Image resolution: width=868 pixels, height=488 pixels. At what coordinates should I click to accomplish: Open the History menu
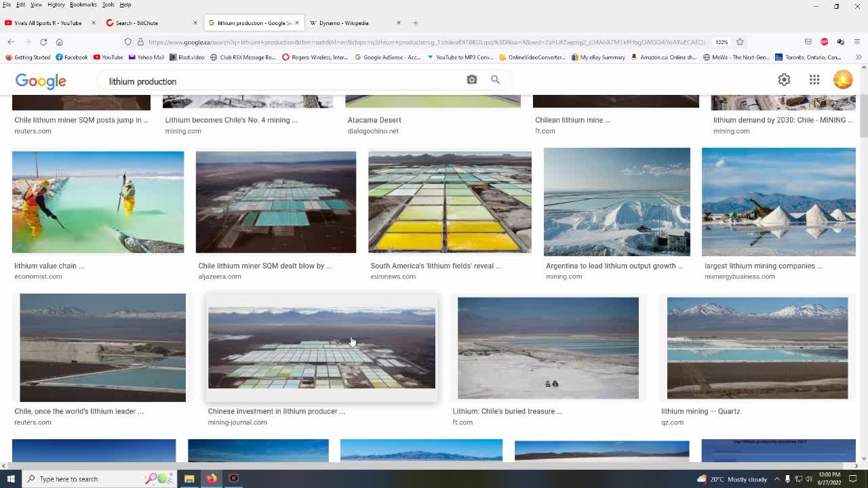click(x=56, y=5)
